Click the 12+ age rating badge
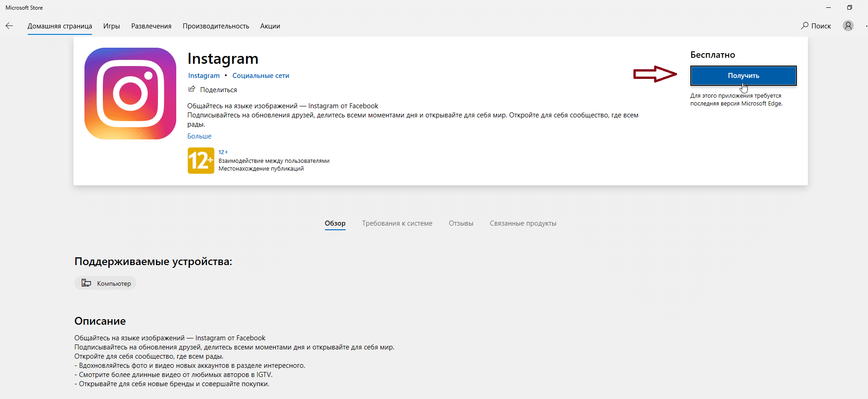 [201, 161]
